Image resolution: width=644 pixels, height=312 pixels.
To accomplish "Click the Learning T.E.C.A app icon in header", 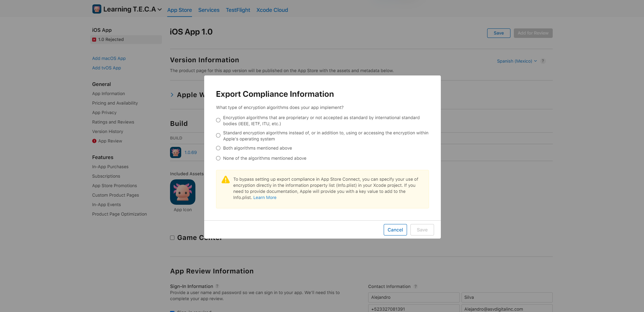I will pos(97,9).
